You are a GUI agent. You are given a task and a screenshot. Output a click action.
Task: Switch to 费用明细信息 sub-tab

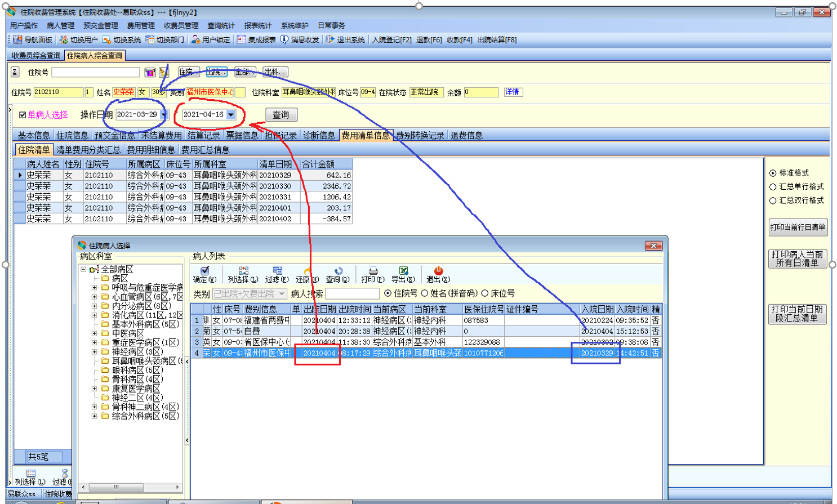151,150
